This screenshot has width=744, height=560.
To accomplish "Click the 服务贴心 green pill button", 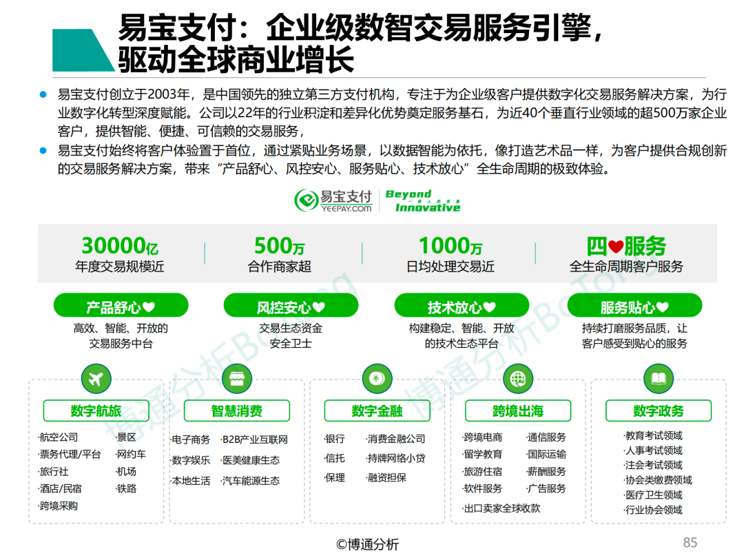I will point(634,305).
